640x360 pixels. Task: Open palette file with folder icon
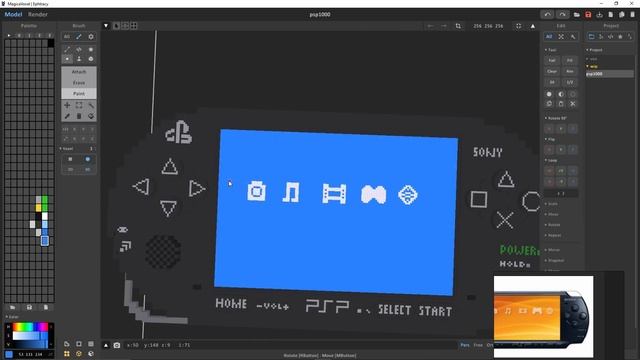coord(13,307)
